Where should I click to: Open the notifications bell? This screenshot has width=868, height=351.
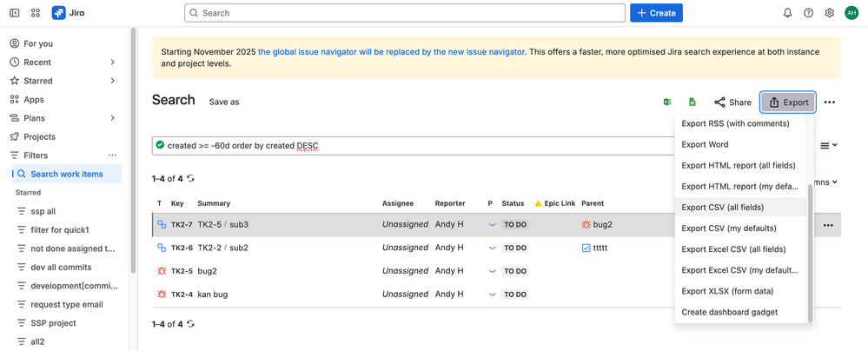coord(788,13)
